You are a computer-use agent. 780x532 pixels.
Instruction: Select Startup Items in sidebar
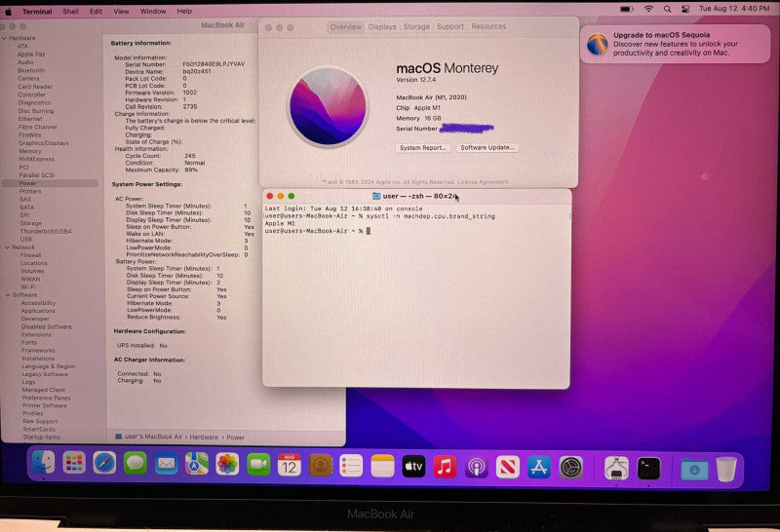41,437
